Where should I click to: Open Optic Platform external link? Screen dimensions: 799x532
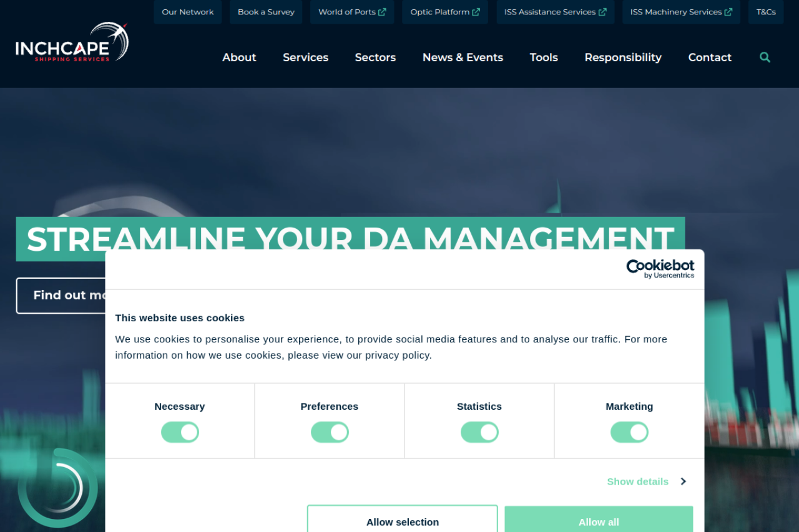(444, 12)
